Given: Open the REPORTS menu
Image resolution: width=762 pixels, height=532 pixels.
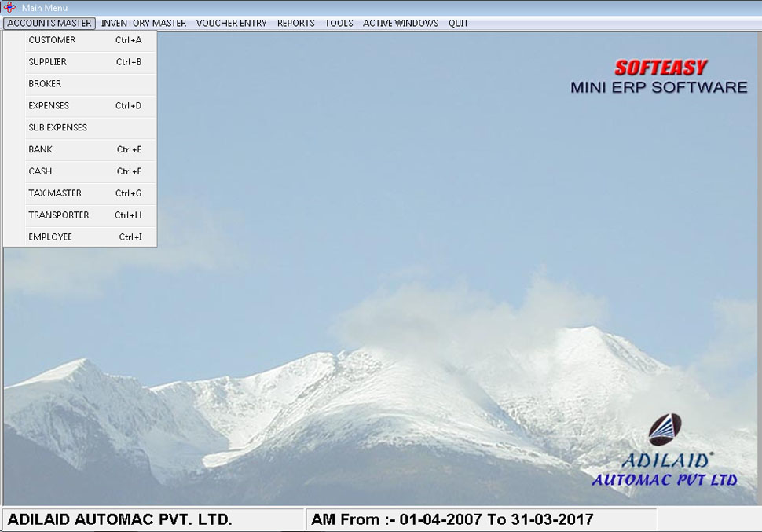Looking at the screenshot, I should (295, 23).
